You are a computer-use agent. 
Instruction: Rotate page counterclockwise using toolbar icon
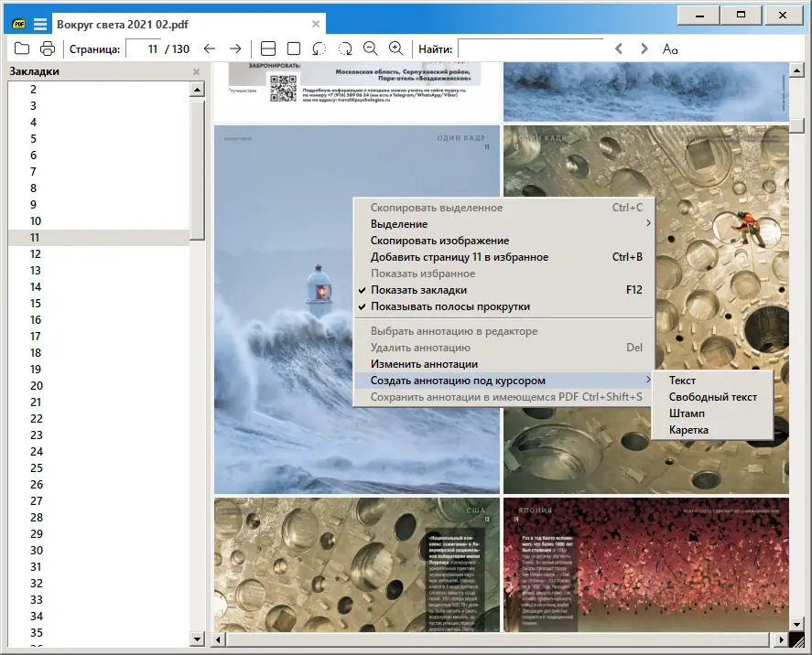pos(319,48)
